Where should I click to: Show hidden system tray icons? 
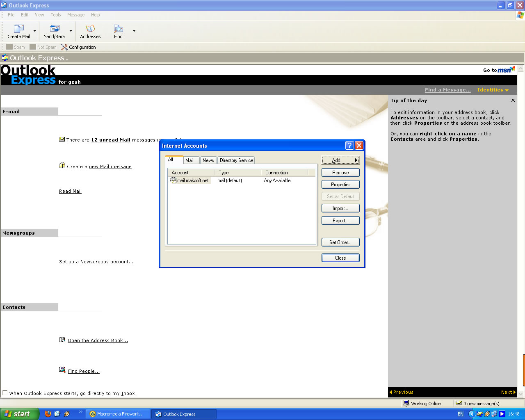[472, 414]
